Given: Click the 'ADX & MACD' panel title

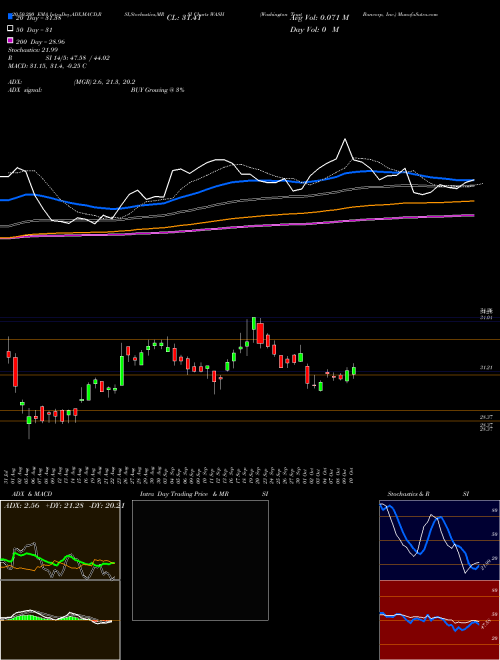Looking at the screenshot, I should coord(32,494).
